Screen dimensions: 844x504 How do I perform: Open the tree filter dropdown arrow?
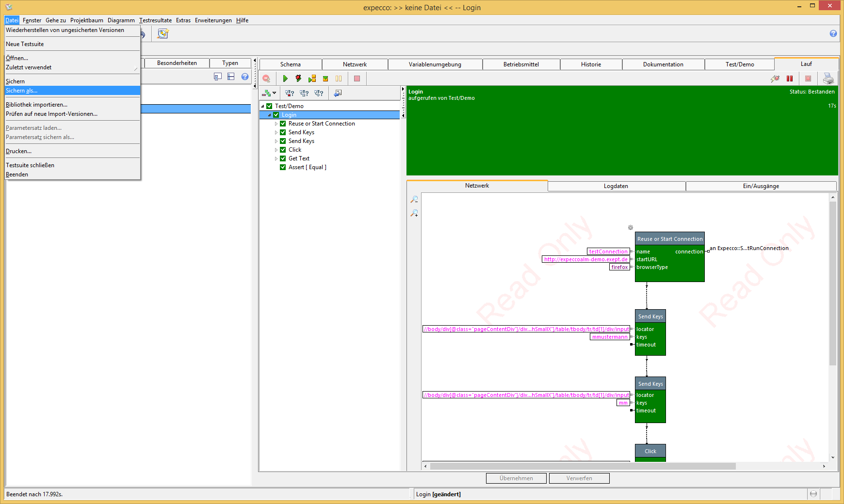tap(275, 93)
